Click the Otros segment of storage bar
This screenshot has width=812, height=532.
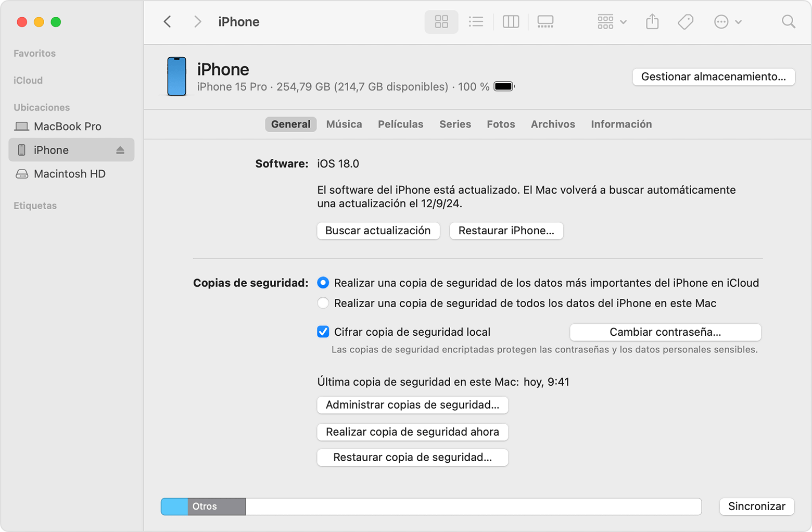(x=217, y=506)
